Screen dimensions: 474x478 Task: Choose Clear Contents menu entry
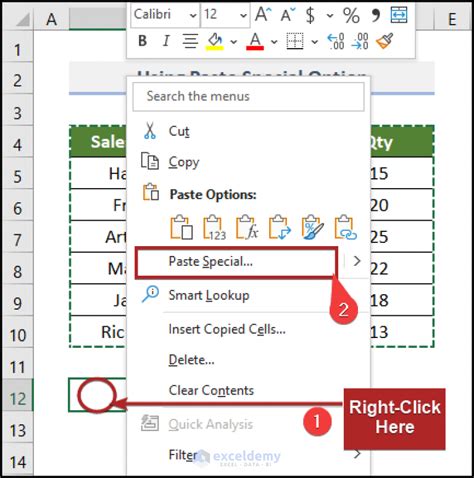click(x=211, y=390)
